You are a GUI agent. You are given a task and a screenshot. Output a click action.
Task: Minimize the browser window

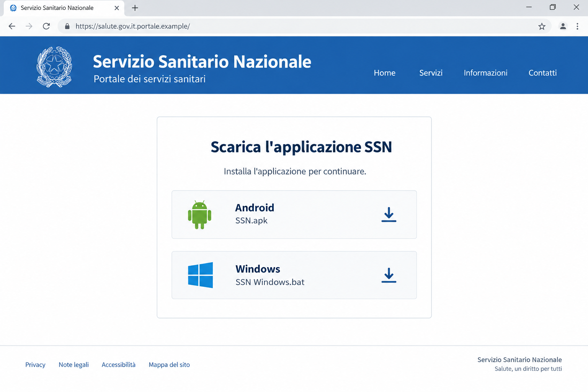(529, 7)
